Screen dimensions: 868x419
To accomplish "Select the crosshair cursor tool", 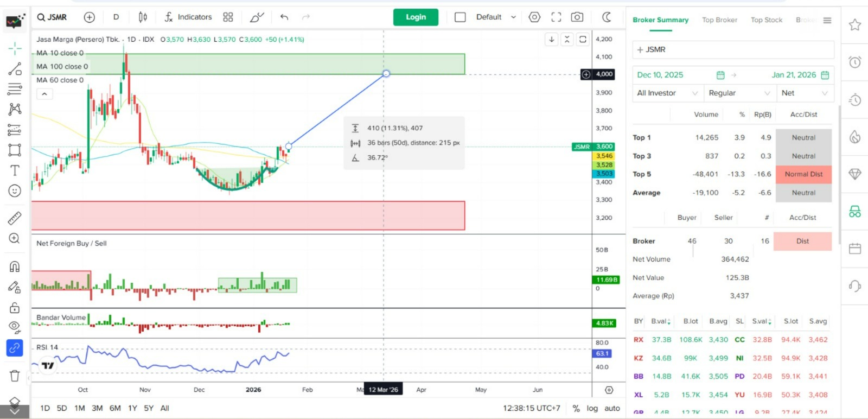I will pos(15,49).
